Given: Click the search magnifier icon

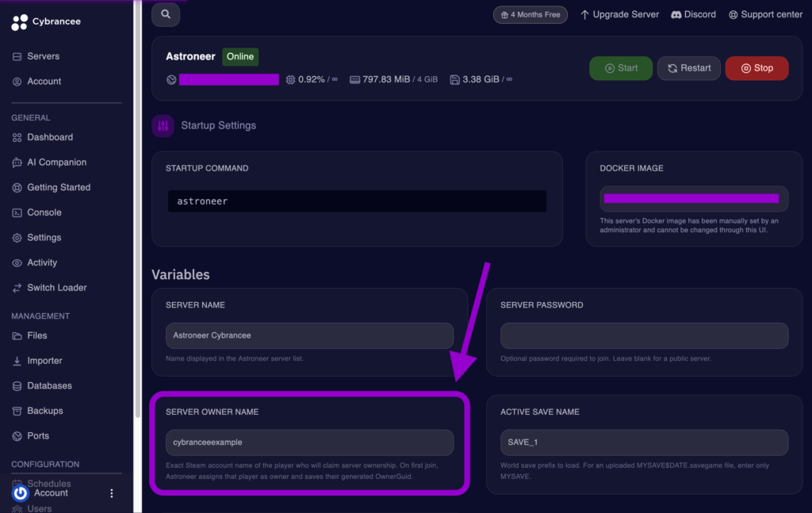Looking at the screenshot, I should (x=166, y=14).
